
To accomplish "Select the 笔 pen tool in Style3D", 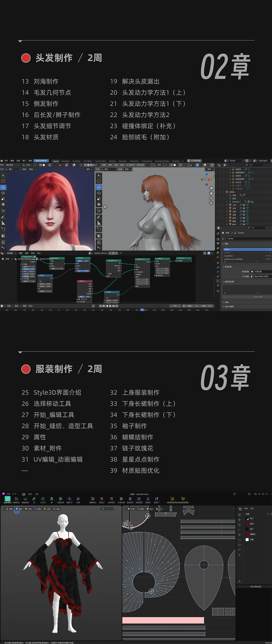I will [34, 500].
